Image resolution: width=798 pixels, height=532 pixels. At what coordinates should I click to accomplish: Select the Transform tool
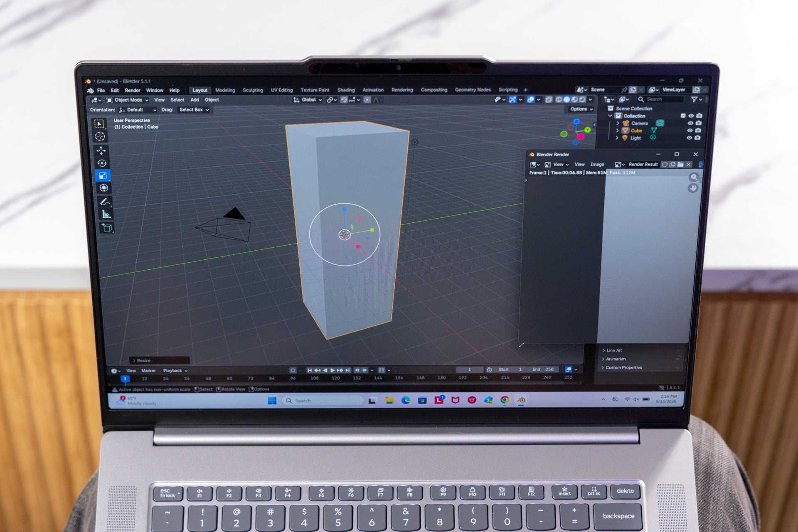pyautogui.click(x=103, y=188)
